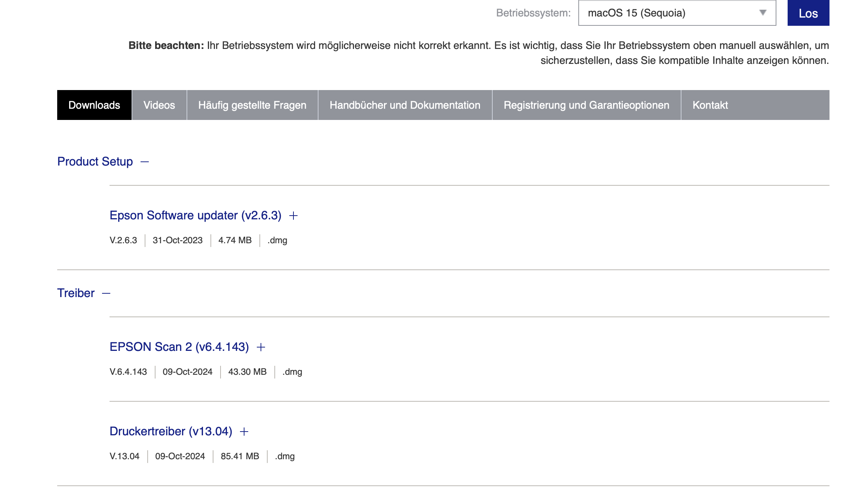
Task: Open Druckertreiber (v13.04) link
Action: 171,431
